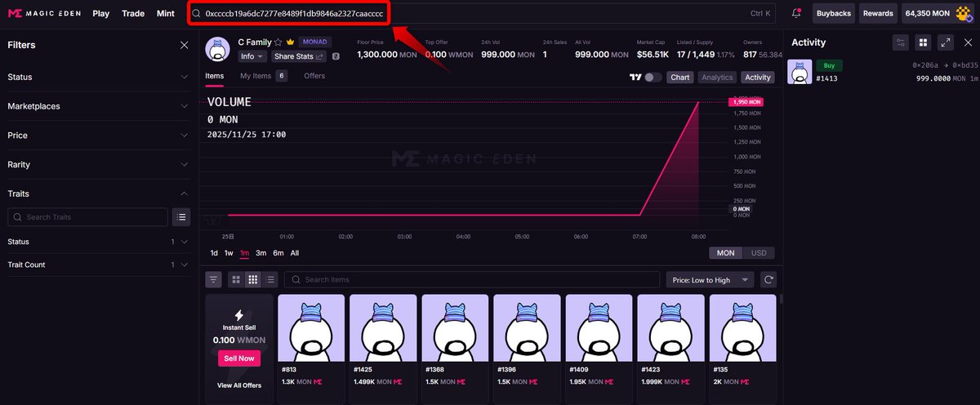Open the Trade menu
Image resolution: width=980 pixels, height=405 pixels.
point(133,14)
